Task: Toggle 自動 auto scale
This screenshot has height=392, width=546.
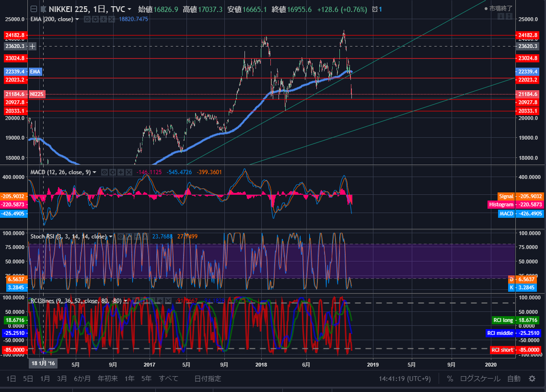Action: pos(513,379)
